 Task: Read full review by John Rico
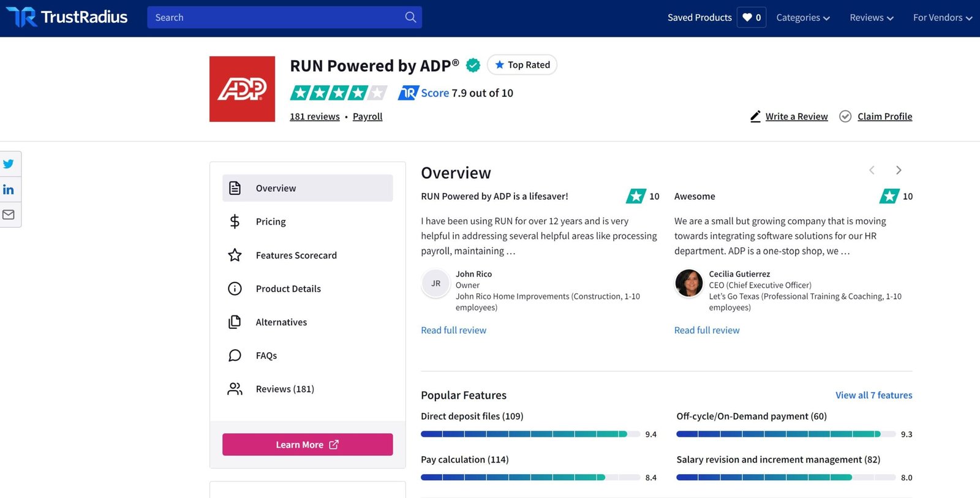coord(453,330)
